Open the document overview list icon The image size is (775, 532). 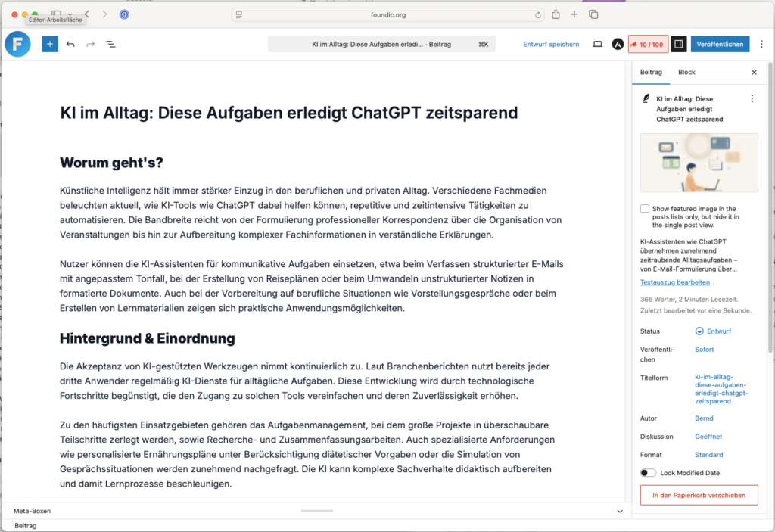pos(110,45)
